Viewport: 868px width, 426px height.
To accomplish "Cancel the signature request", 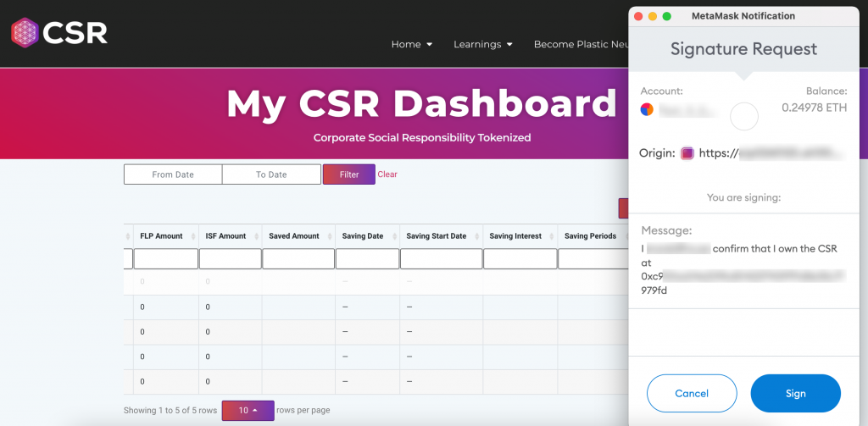I will [692, 393].
